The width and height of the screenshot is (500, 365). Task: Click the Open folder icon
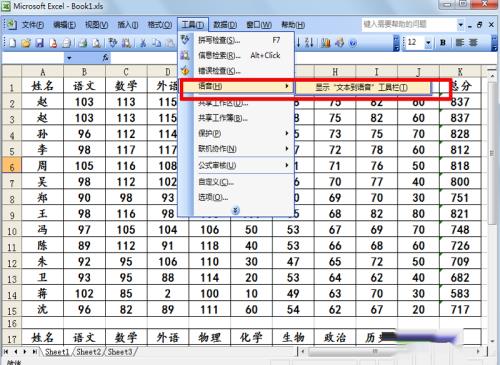(26, 43)
